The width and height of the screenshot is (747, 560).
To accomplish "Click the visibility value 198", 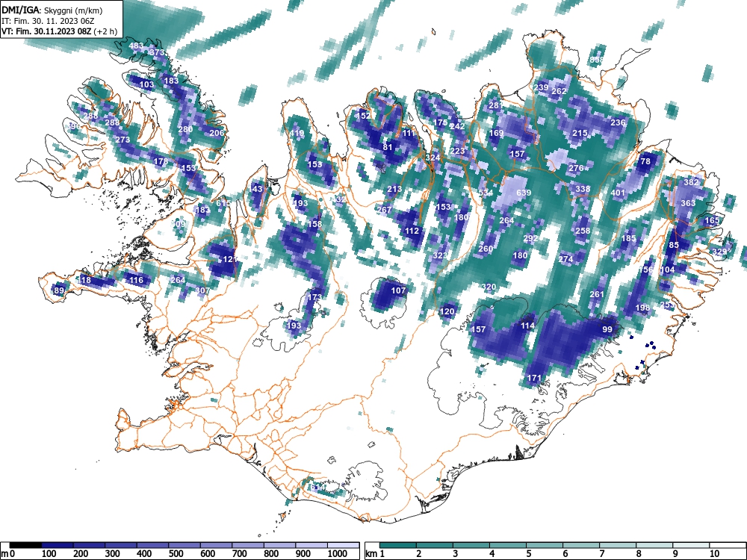I will 642,308.
